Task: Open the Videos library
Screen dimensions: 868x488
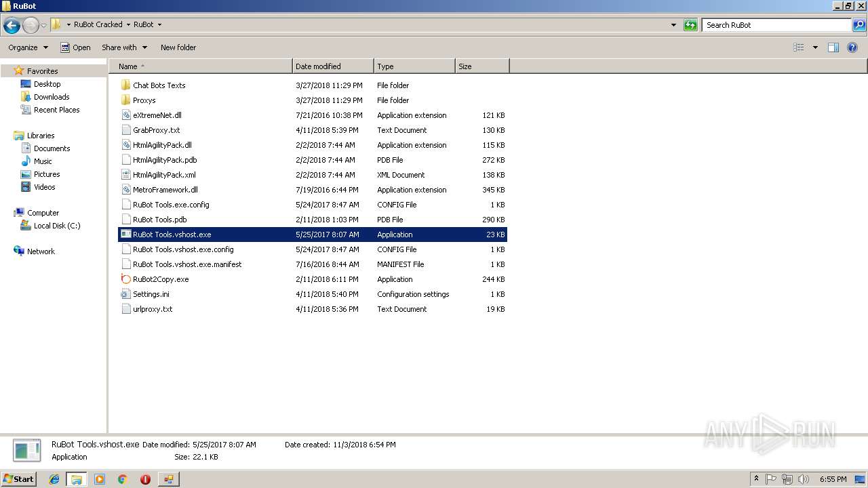Action: click(x=44, y=187)
